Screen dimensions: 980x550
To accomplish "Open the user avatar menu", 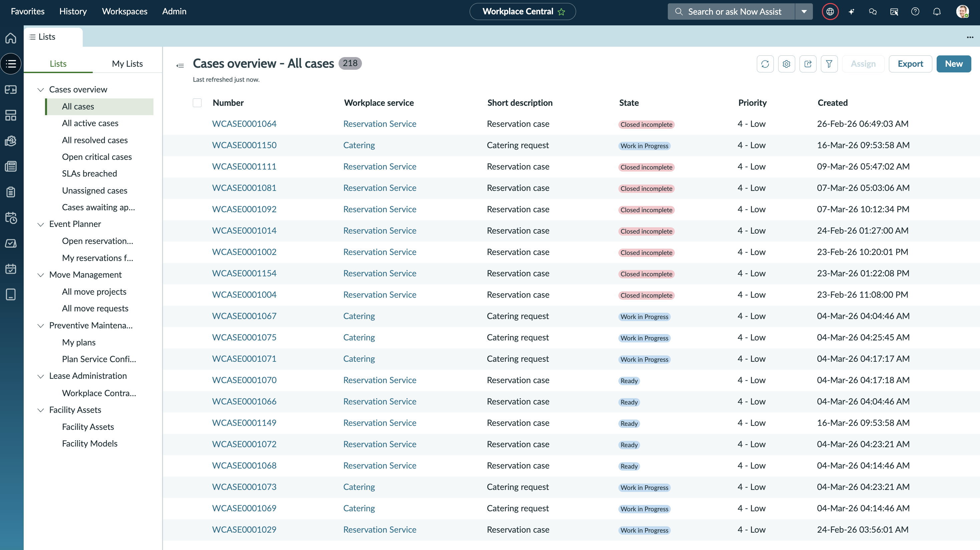I will 963,12.
